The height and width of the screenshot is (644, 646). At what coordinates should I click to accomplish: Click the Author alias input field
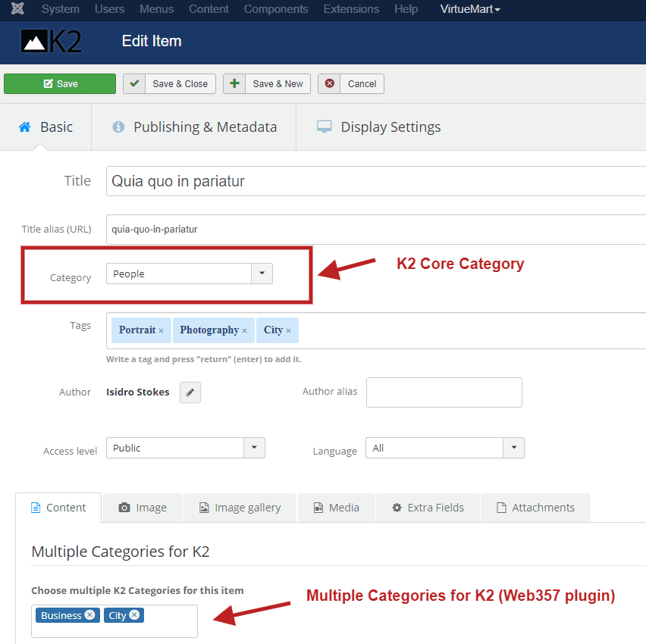tap(444, 392)
